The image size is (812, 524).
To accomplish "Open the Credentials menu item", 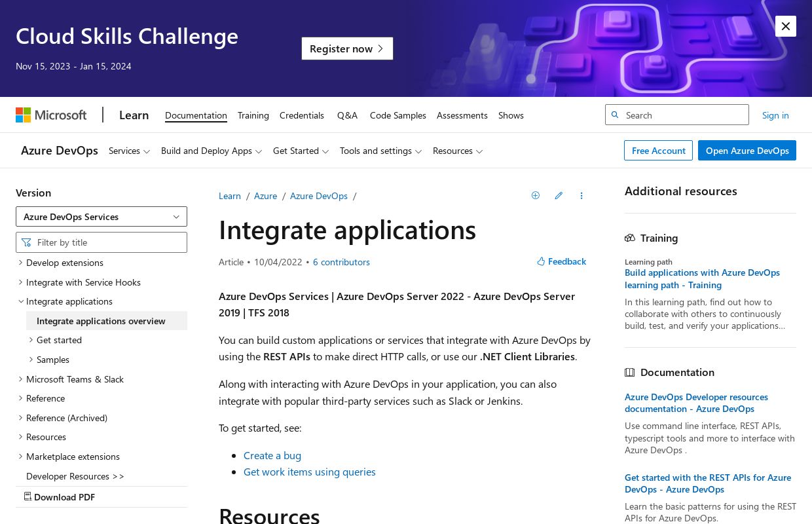I will coord(302,115).
